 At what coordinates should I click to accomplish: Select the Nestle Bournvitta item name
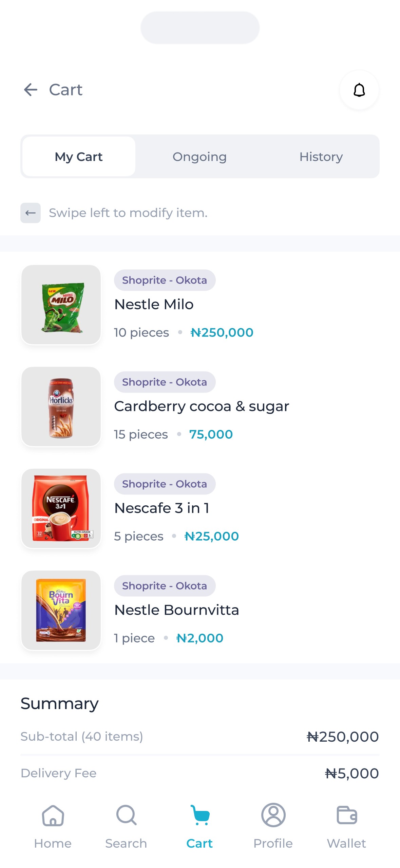(x=177, y=610)
